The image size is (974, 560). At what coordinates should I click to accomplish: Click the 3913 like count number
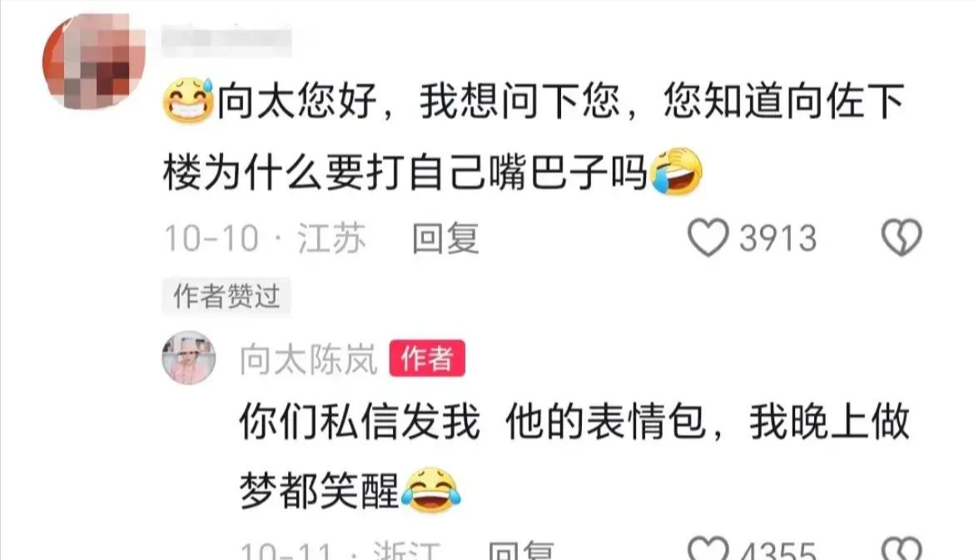(x=778, y=239)
